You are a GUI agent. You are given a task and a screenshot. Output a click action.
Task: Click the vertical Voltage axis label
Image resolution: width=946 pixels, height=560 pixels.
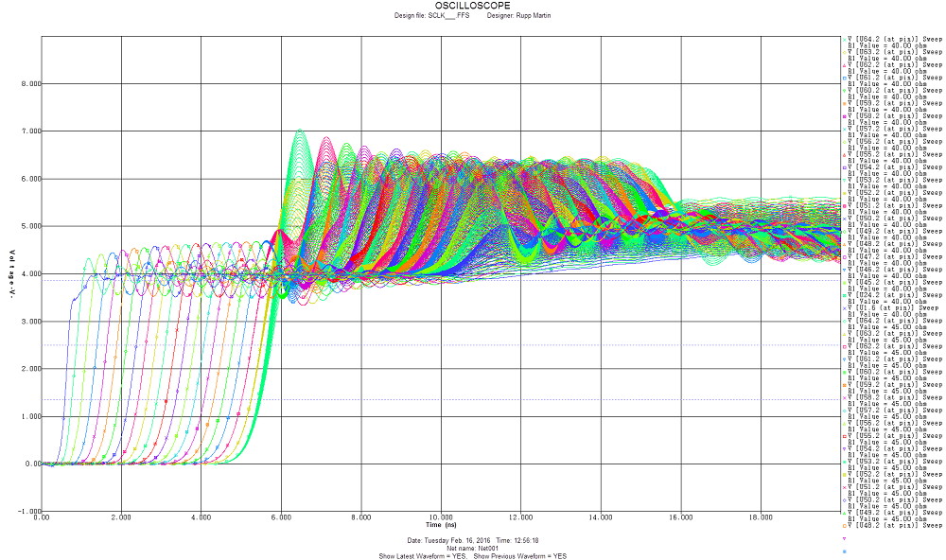click(x=12, y=272)
